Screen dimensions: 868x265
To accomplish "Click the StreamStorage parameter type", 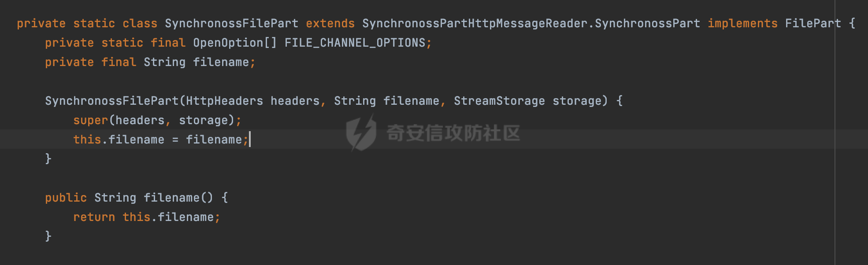I will 499,101.
